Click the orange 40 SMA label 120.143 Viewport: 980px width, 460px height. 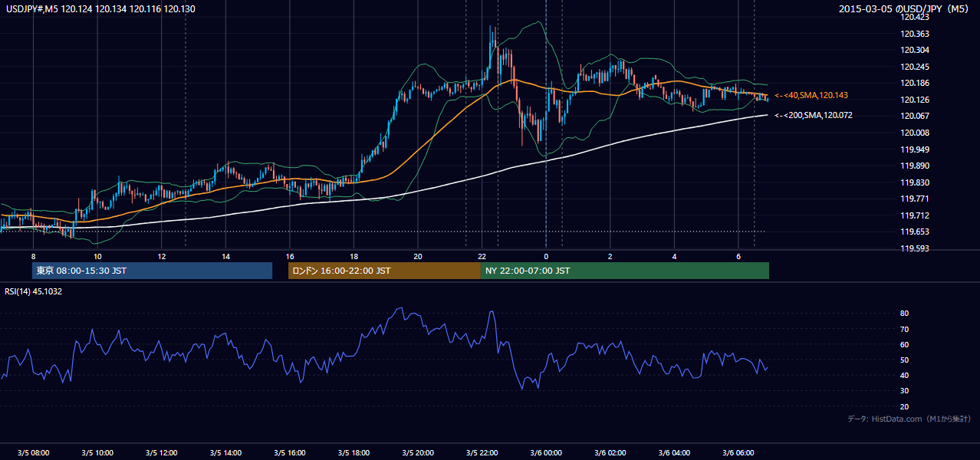811,95
